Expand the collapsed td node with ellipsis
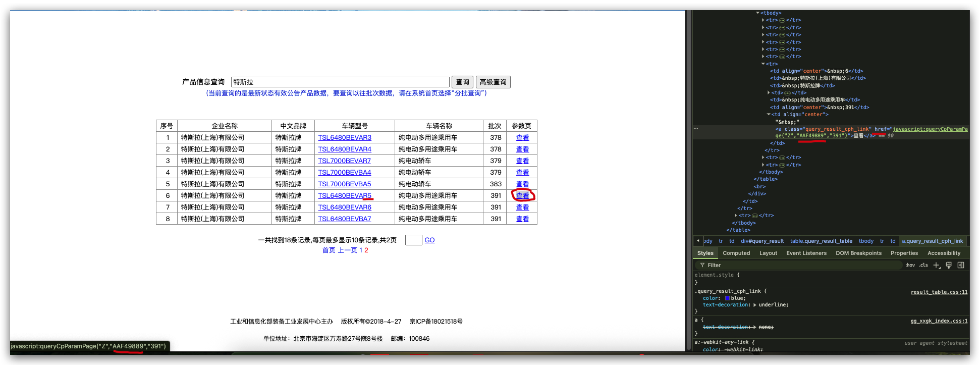The height and width of the screenshot is (365, 980). click(x=769, y=93)
